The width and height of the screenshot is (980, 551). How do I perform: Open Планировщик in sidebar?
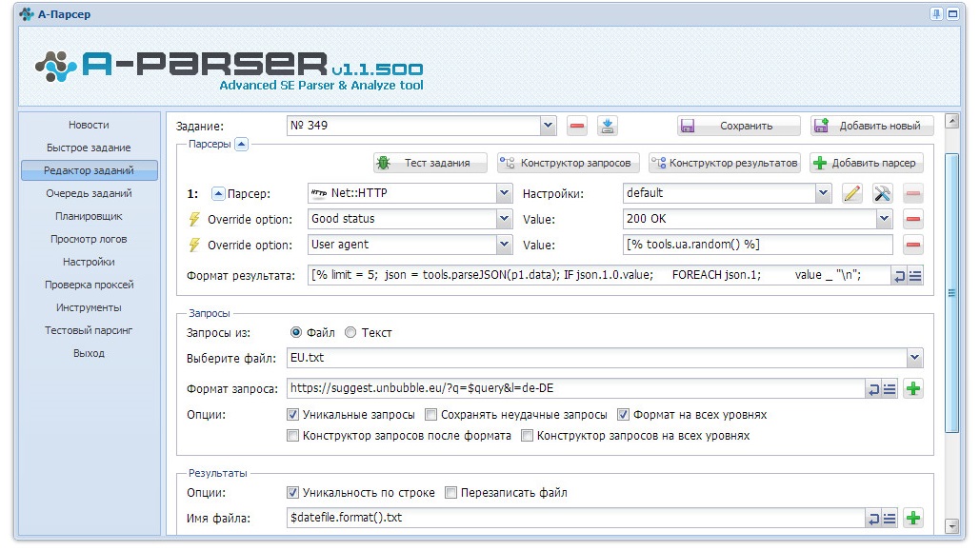[x=89, y=216]
